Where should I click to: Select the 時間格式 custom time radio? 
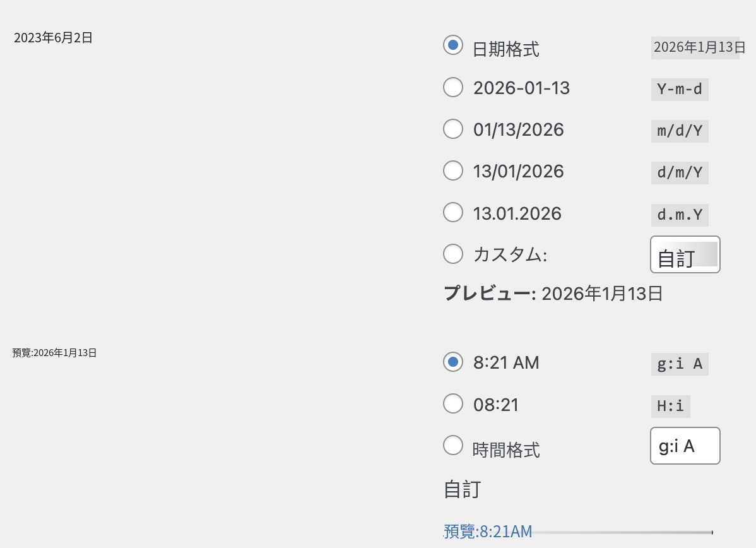pos(452,445)
